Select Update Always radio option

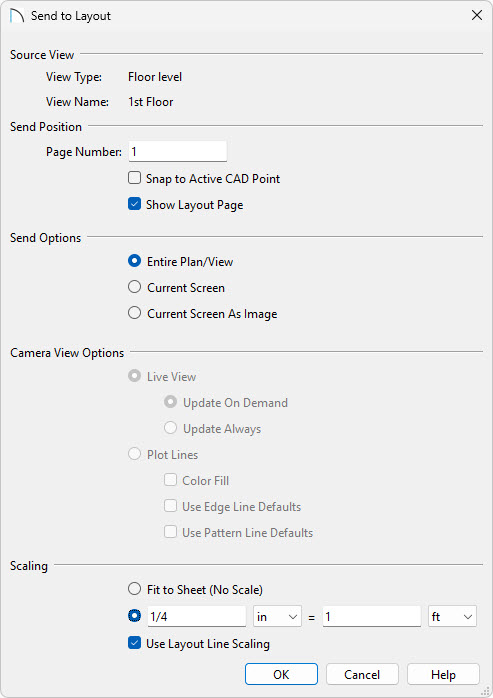(171, 428)
